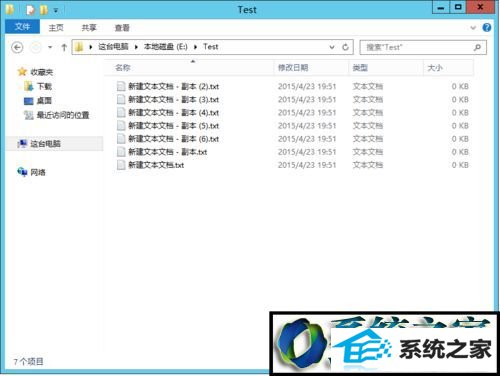
Task: Open 桌面 in the navigation pane
Action: pyautogui.click(x=44, y=101)
